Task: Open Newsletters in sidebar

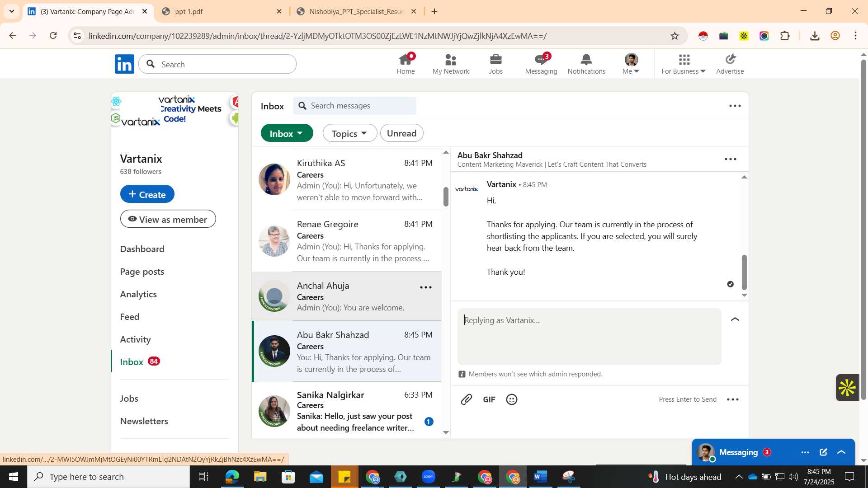Action: coord(144,421)
